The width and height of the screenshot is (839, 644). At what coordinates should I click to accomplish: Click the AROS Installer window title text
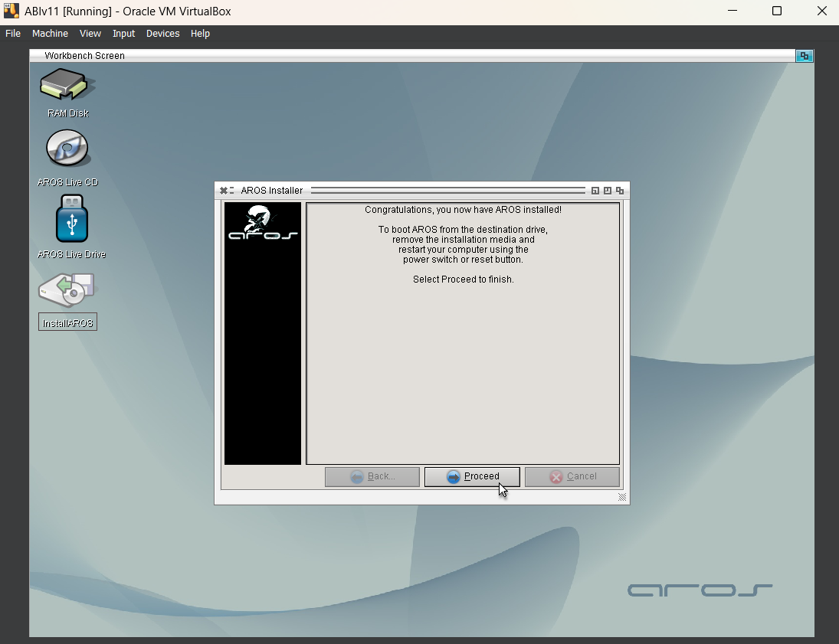click(272, 191)
